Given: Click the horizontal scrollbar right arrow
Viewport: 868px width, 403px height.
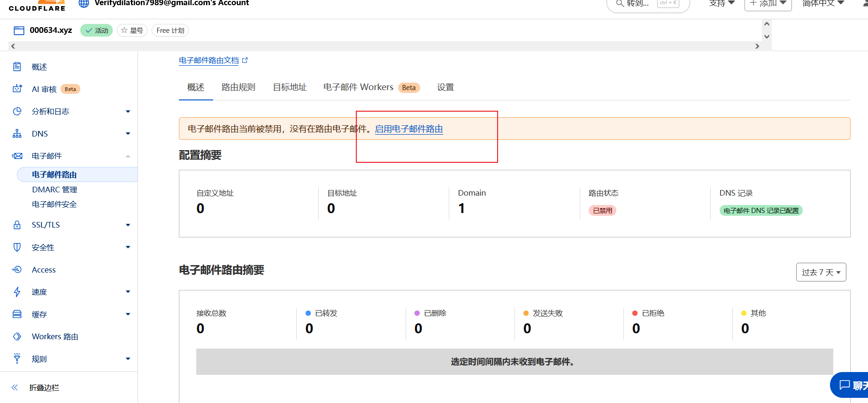Looking at the screenshot, I should 757,46.
